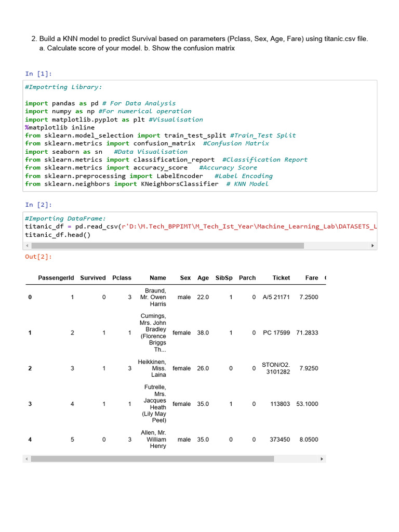
Task: Click the Survived column header
Action: 93,278
